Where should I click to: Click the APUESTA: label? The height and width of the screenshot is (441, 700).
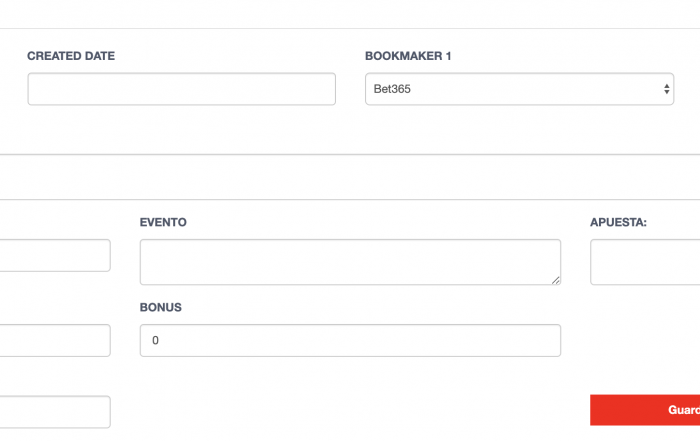pos(618,222)
